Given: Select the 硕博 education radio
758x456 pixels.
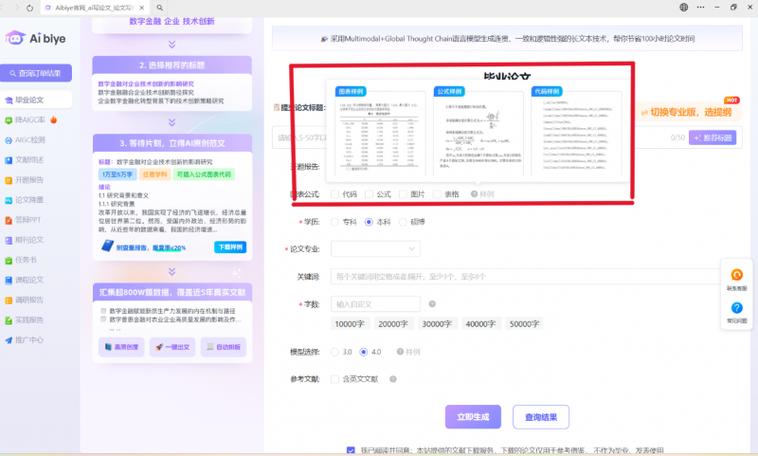Looking at the screenshot, I should [x=403, y=222].
